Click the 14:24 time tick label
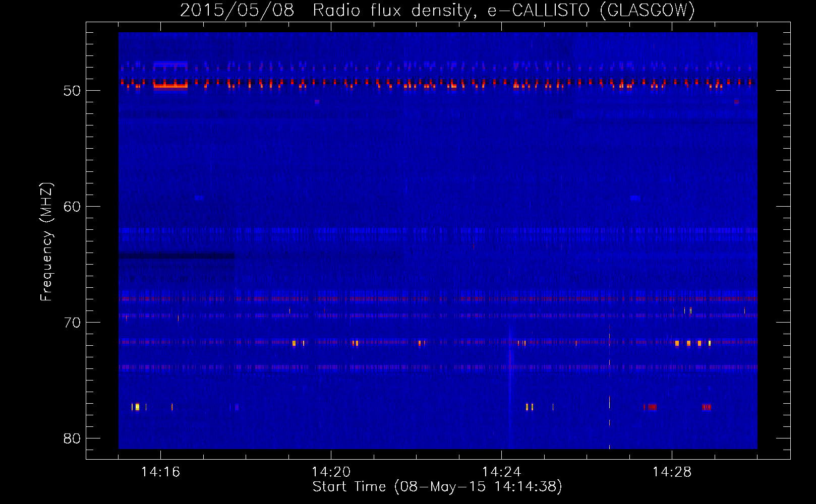 (x=501, y=472)
